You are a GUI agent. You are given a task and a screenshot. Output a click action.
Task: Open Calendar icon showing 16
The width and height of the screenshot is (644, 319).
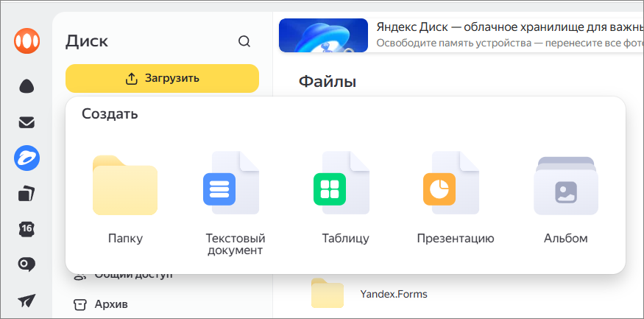(x=26, y=229)
